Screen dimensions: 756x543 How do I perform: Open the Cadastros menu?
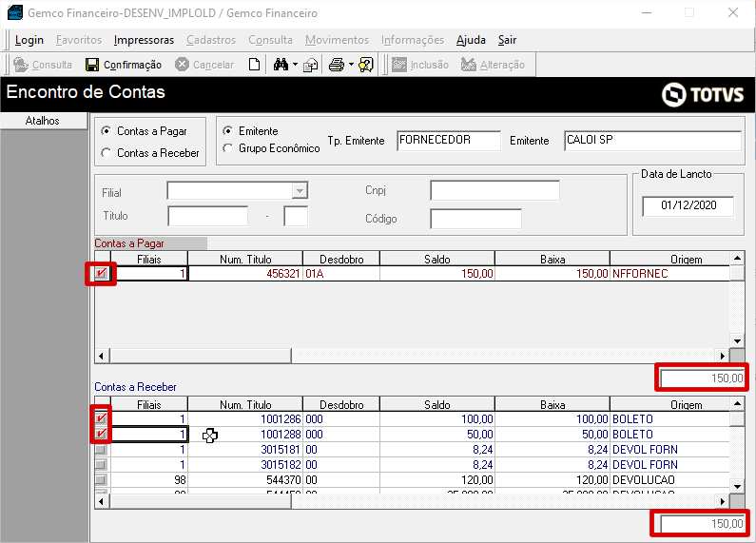pyautogui.click(x=211, y=40)
